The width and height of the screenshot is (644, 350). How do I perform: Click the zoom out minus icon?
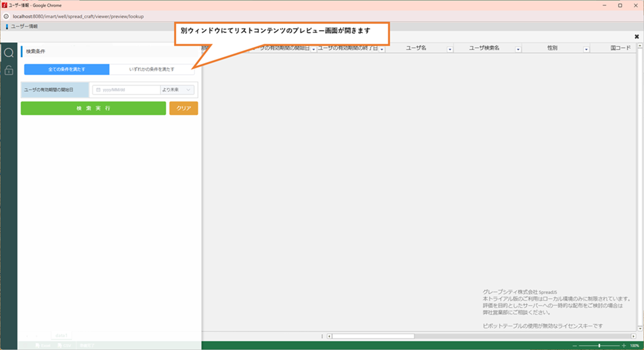(x=575, y=346)
